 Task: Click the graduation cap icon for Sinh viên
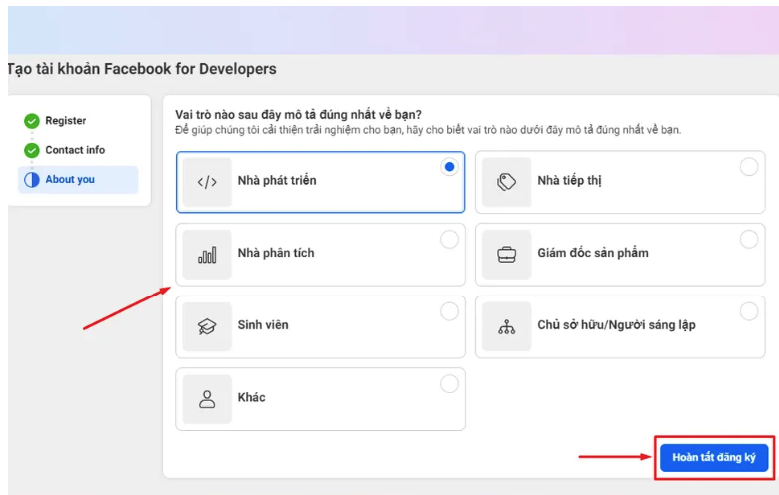tap(207, 327)
